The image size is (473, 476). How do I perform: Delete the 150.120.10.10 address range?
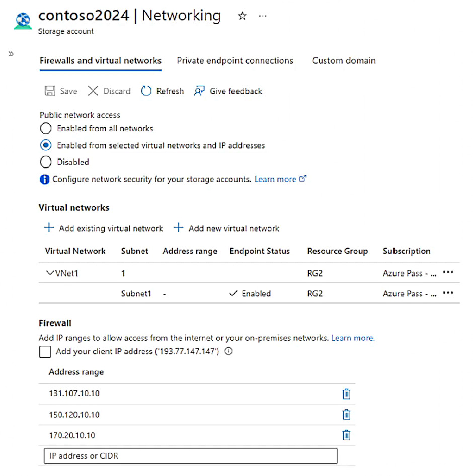tap(346, 415)
